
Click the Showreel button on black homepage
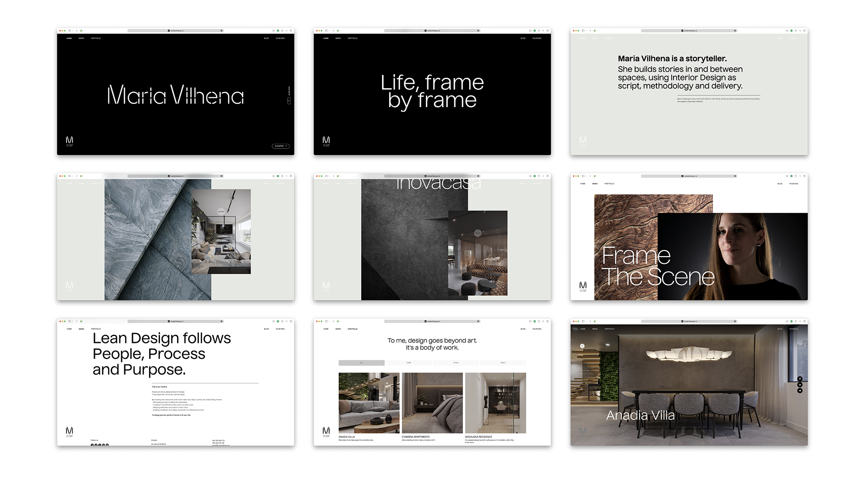[280, 146]
